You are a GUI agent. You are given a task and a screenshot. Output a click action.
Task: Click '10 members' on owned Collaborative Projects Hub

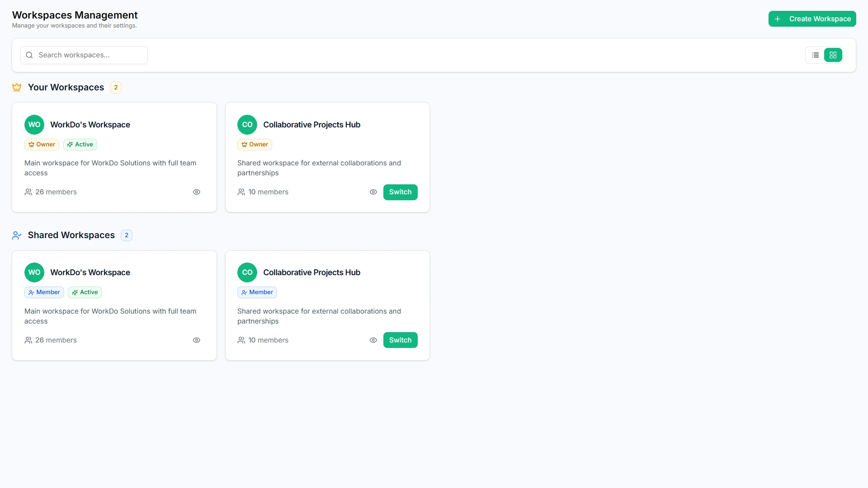coord(268,192)
